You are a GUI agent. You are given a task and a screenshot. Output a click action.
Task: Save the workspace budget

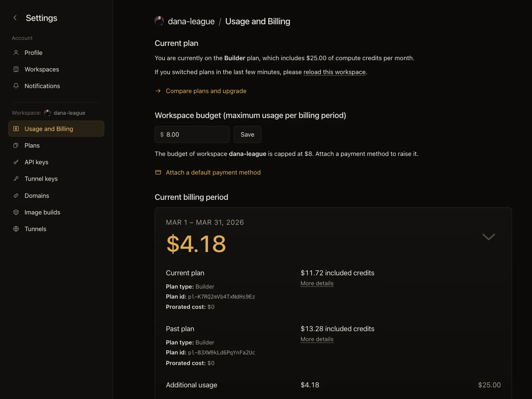point(247,134)
